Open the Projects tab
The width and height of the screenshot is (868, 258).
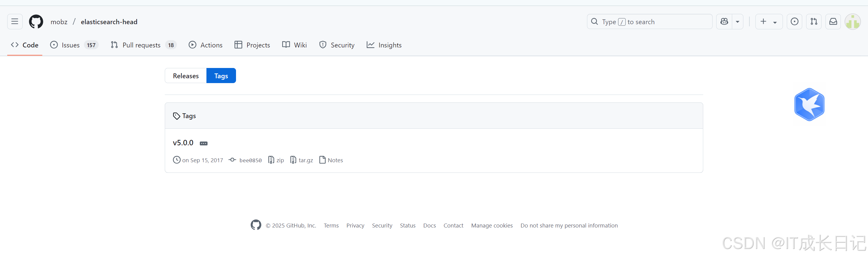252,45
